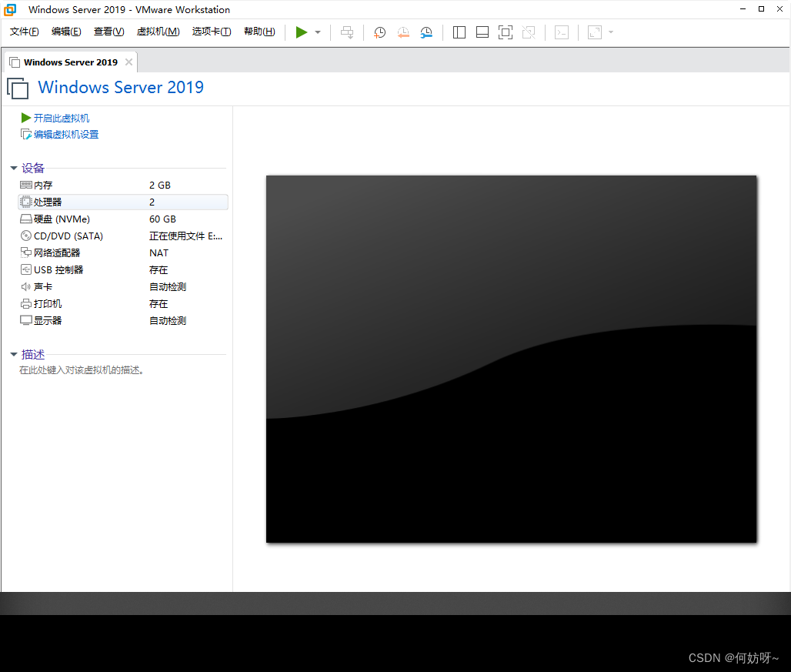Collapse the 描述 section
The height and width of the screenshot is (672, 791).
tap(14, 354)
